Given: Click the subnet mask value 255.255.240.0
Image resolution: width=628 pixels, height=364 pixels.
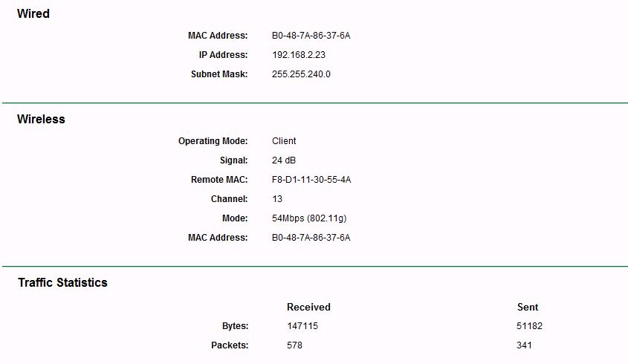Looking at the screenshot, I should coord(301,74).
